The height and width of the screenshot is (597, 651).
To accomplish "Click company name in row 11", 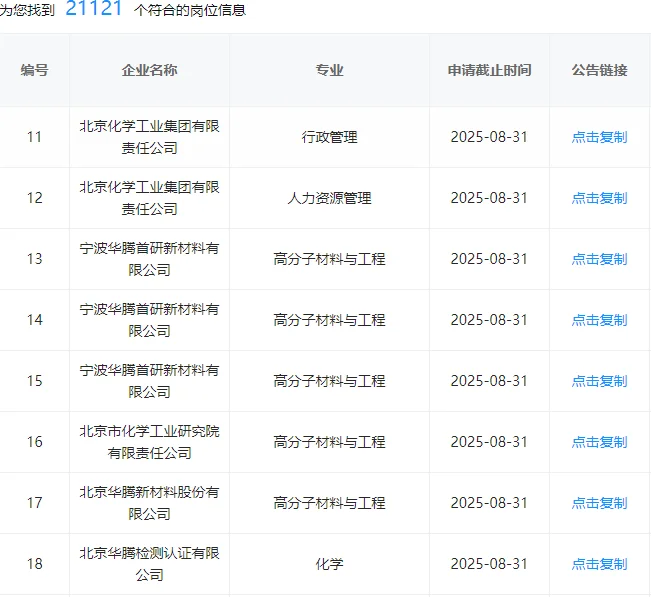I will point(149,137).
